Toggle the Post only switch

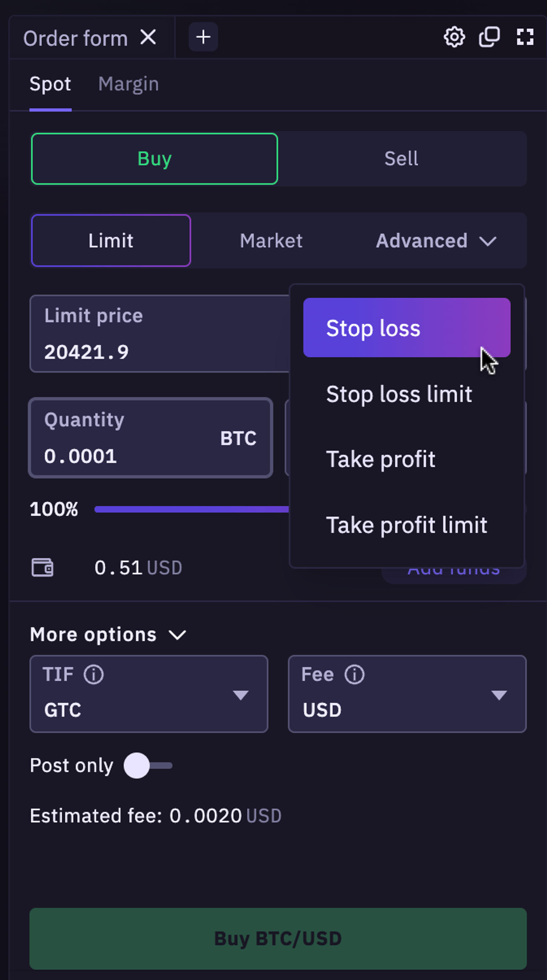click(x=148, y=765)
